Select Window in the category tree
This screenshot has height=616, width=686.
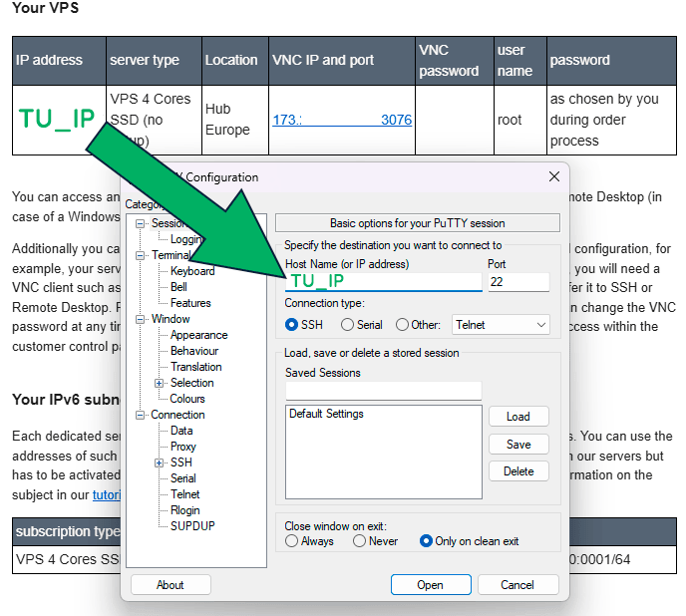[x=171, y=319]
